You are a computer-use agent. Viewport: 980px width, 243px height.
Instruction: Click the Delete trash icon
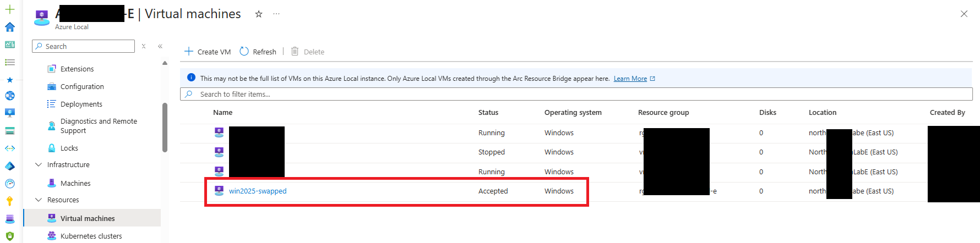295,51
